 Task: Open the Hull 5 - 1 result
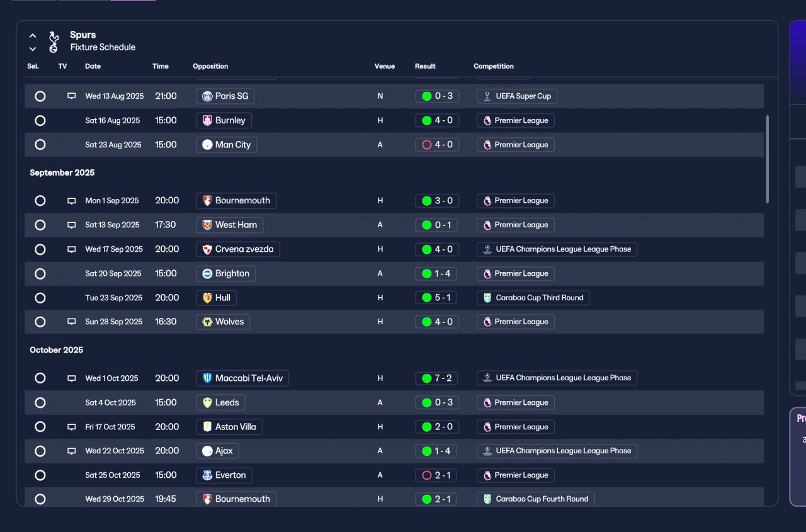[437, 298]
